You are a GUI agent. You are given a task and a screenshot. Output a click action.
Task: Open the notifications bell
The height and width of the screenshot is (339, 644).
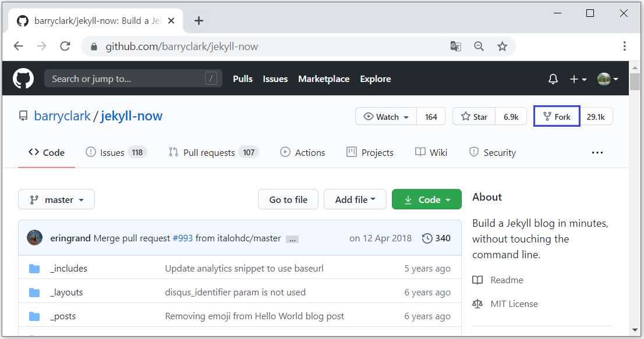click(553, 78)
